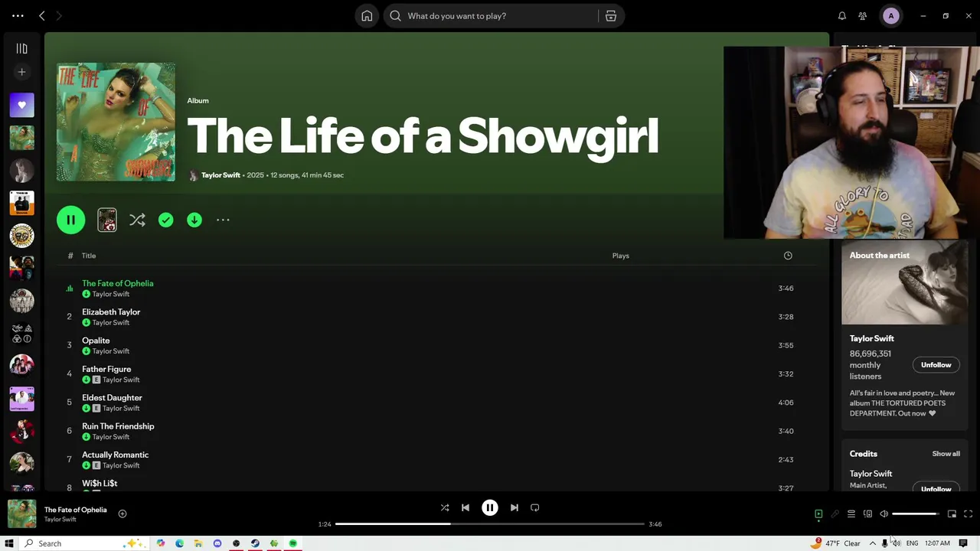The image size is (980, 551).
Task: Unfollow Taylor Swift in About the artist
Action: (936, 365)
